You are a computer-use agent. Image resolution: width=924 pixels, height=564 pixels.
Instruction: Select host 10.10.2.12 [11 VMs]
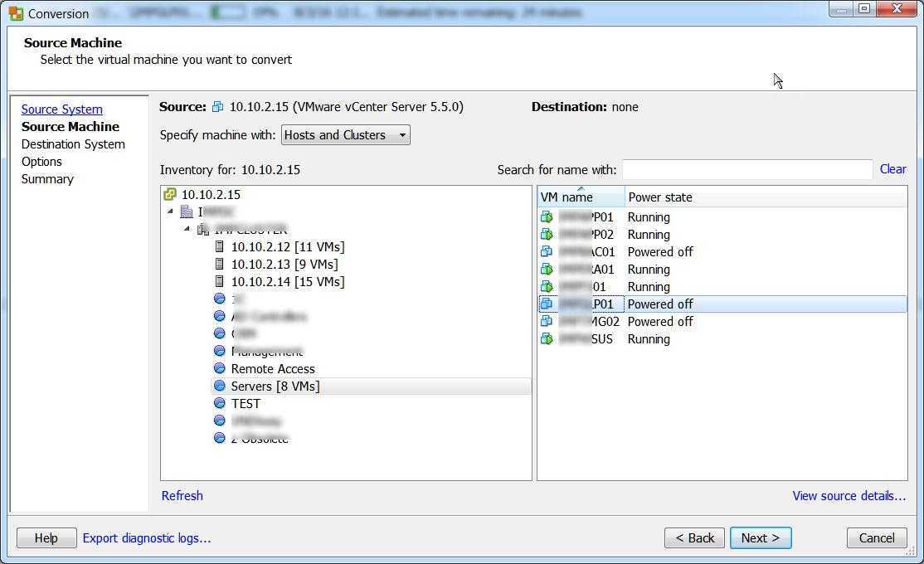[x=288, y=246]
